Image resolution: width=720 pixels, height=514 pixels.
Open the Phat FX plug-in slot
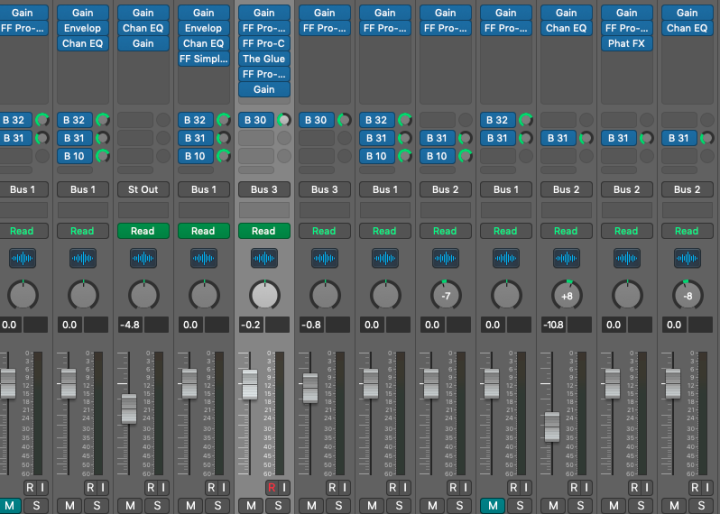627,44
